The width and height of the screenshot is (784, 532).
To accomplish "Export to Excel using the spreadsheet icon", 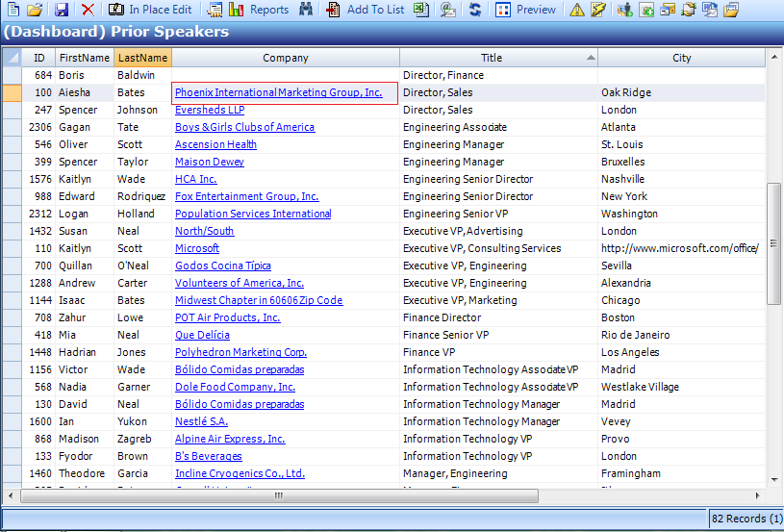I will (421, 9).
